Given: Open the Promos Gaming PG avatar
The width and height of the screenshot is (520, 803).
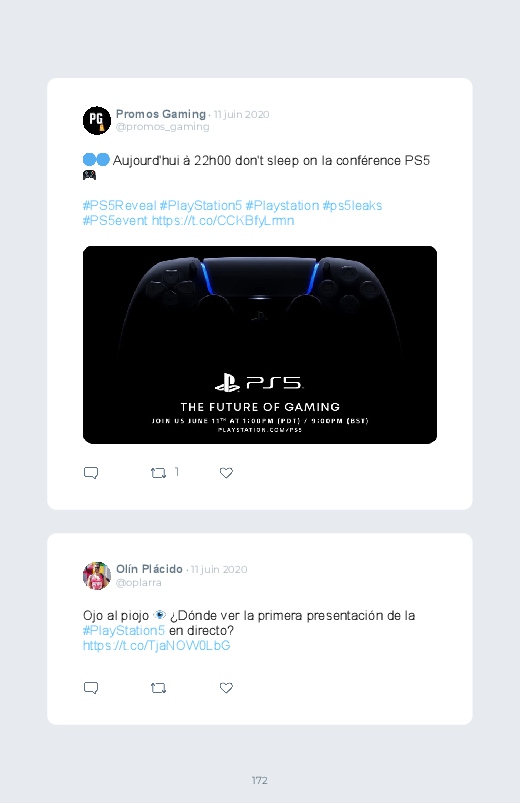Looking at the screenshot, I should (x=97, y=120).
